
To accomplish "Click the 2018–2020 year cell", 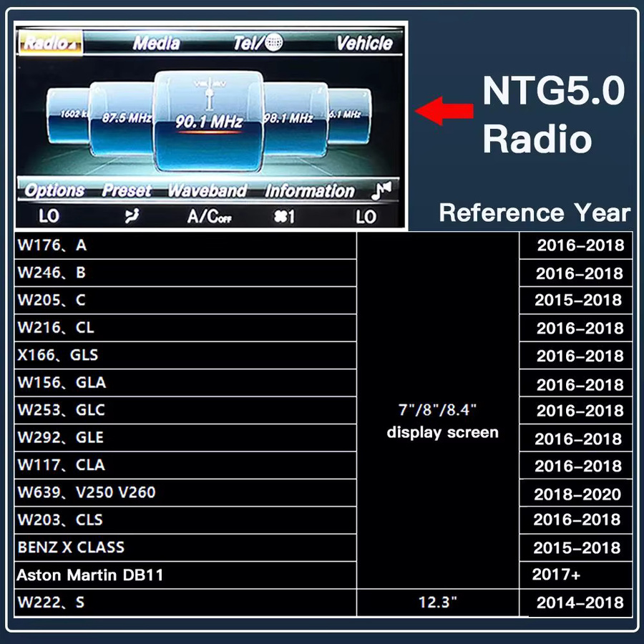I will click(x=576, y=494).
